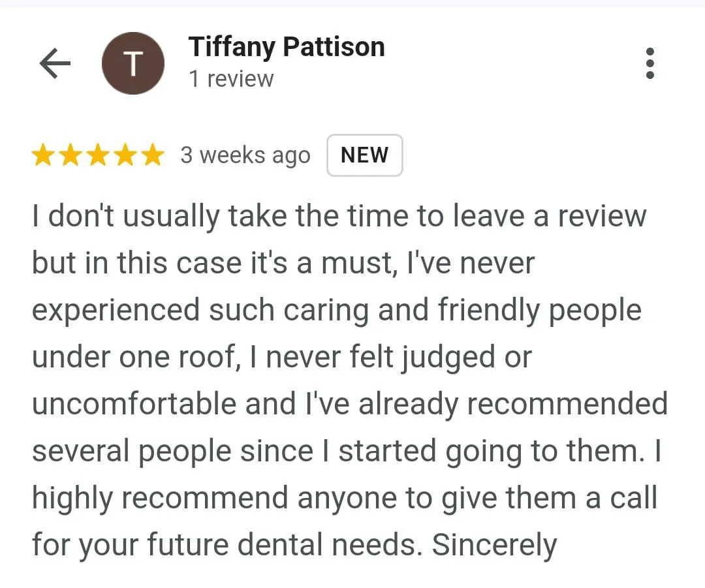Select the fourth gold rating star
This screenshot has height=588, width=705.
pos(126,155)
